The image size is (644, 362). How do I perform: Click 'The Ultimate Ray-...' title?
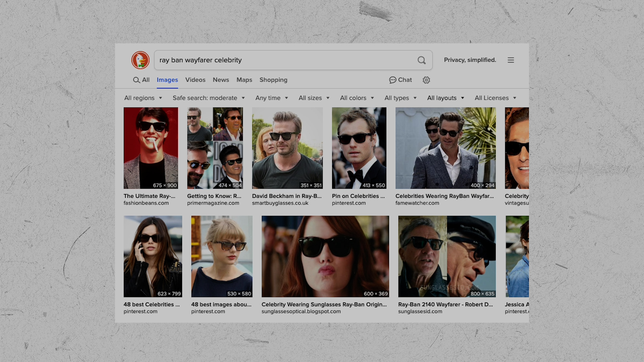[x=149, y=196]
